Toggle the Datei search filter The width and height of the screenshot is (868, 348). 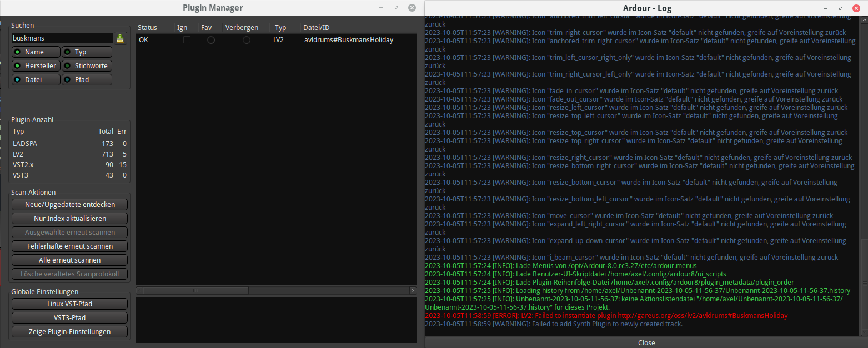coord(36,80)
